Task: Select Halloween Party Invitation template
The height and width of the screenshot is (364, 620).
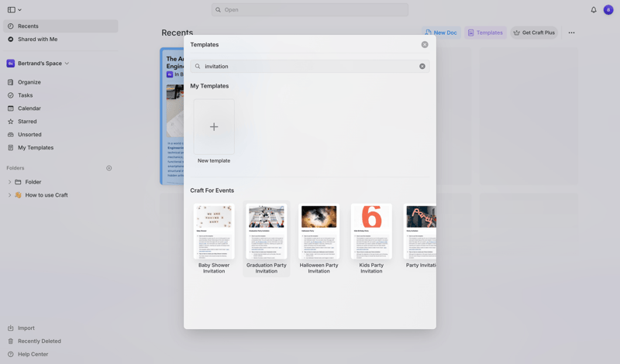Action: tap(319, 239)
